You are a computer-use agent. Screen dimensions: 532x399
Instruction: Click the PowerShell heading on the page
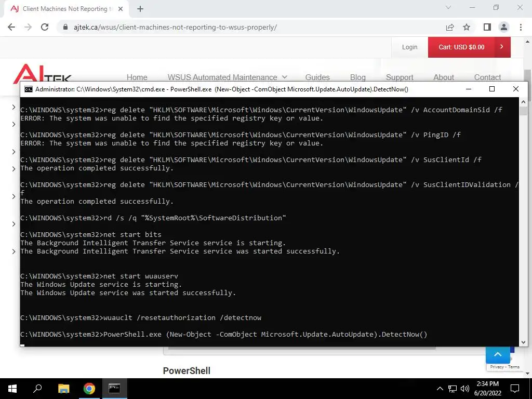click(x=187, y=371)
